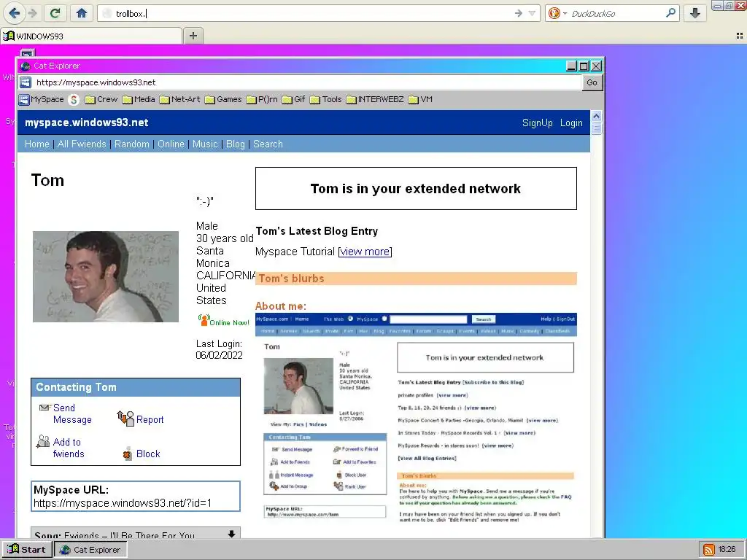This screenshot has width=747, height=560.
Task: Click Tom's profile photo
Action: pyautogui.click(x=106, y=276)
